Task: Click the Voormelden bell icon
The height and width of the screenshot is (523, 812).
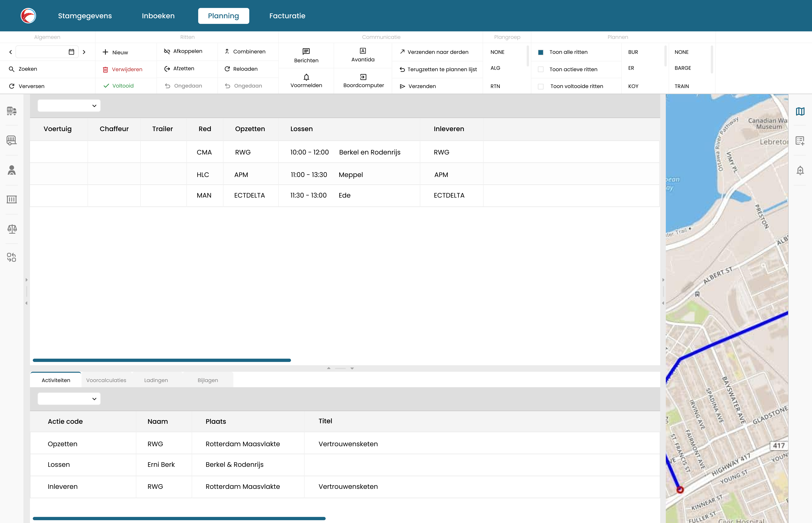Action: pos(306,77)
